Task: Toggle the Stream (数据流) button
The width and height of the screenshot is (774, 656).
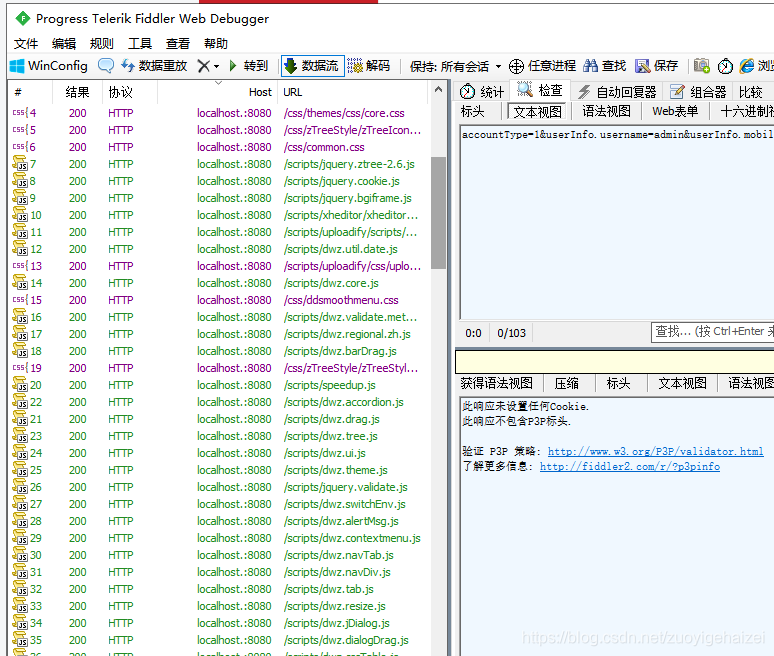Action: [312, 66]
